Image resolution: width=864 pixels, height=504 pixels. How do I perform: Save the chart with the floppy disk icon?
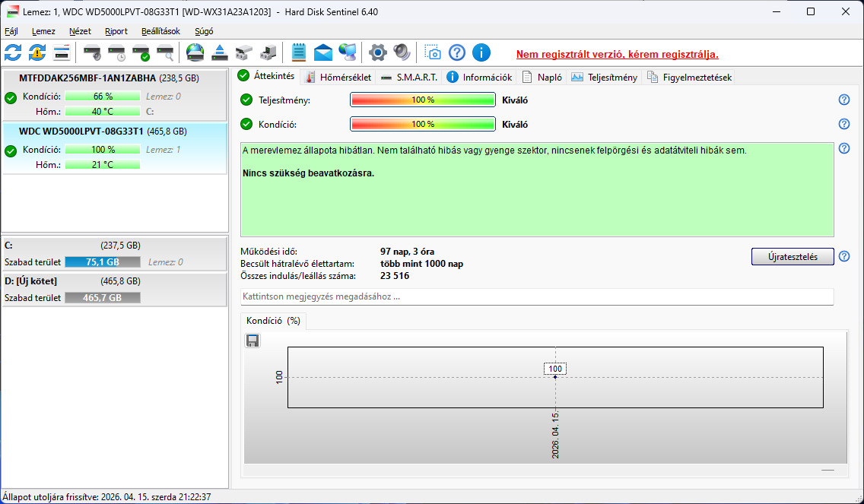click(x=253, y=341)
